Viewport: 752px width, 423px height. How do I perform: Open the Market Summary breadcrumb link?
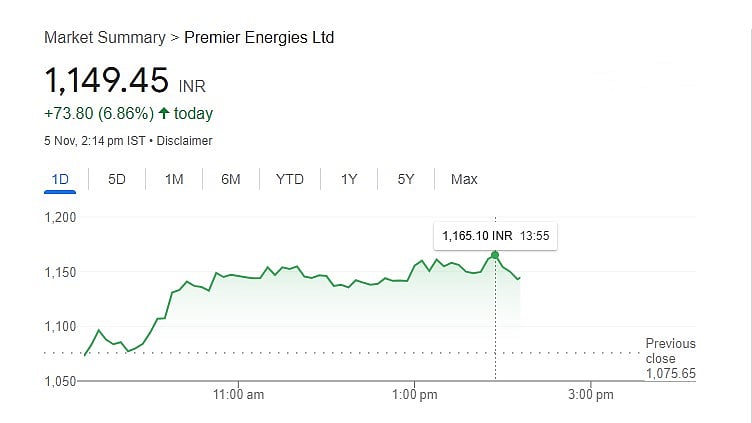pyautogui.click(x=104, y=38)
